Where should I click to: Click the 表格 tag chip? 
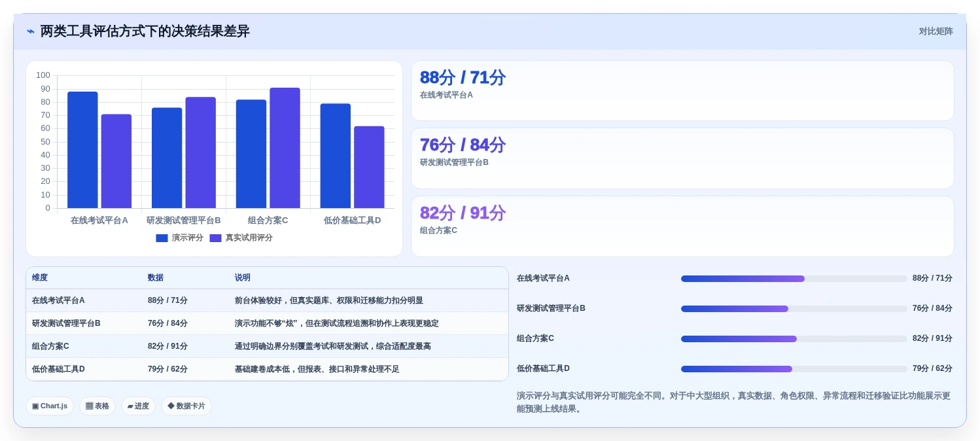97,406
